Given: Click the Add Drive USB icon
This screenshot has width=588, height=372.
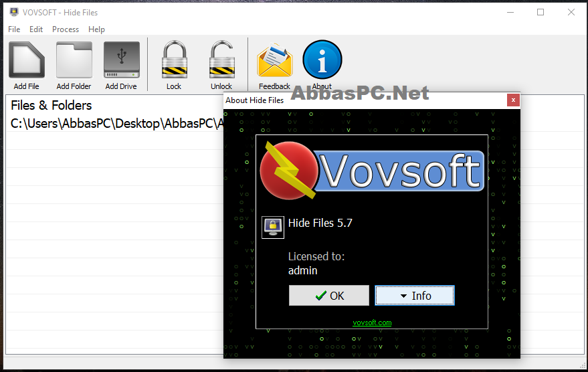Looking at the screenshot, I should [122, 60].
